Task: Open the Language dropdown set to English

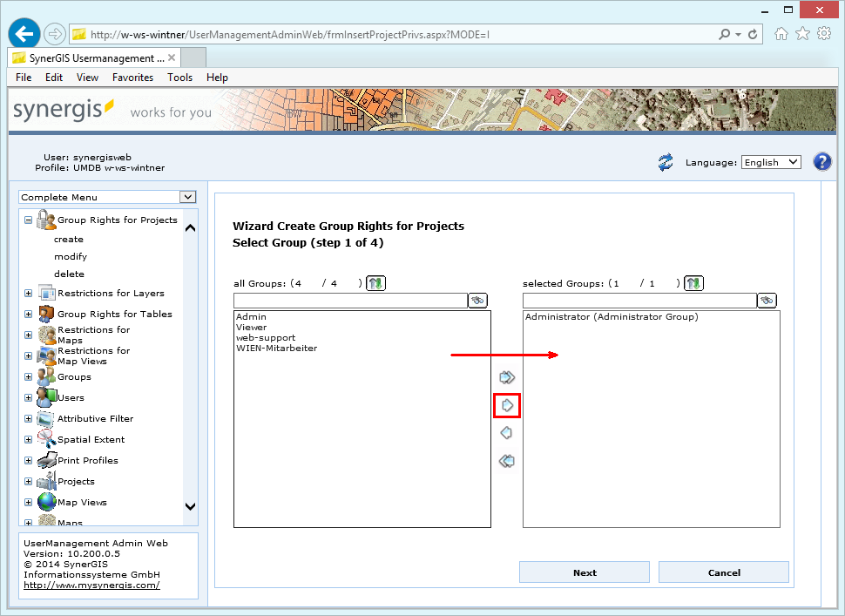Action: pos(770,161)
